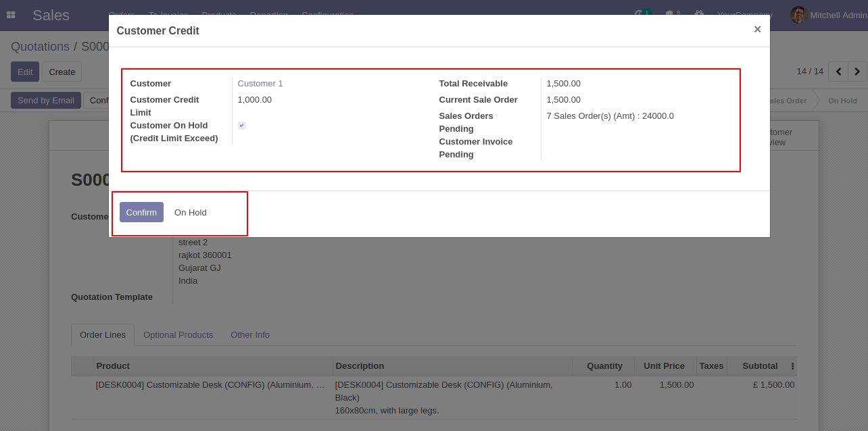
Task: Select On Hold status stage
Action: [842, 101]
